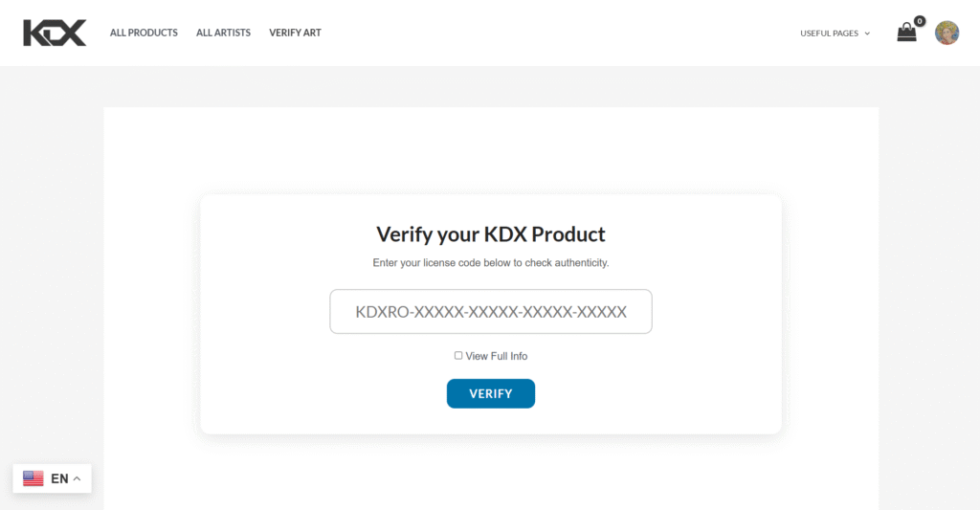Click the US flag language icon
The image size is (980, 510).
(33, 478)
